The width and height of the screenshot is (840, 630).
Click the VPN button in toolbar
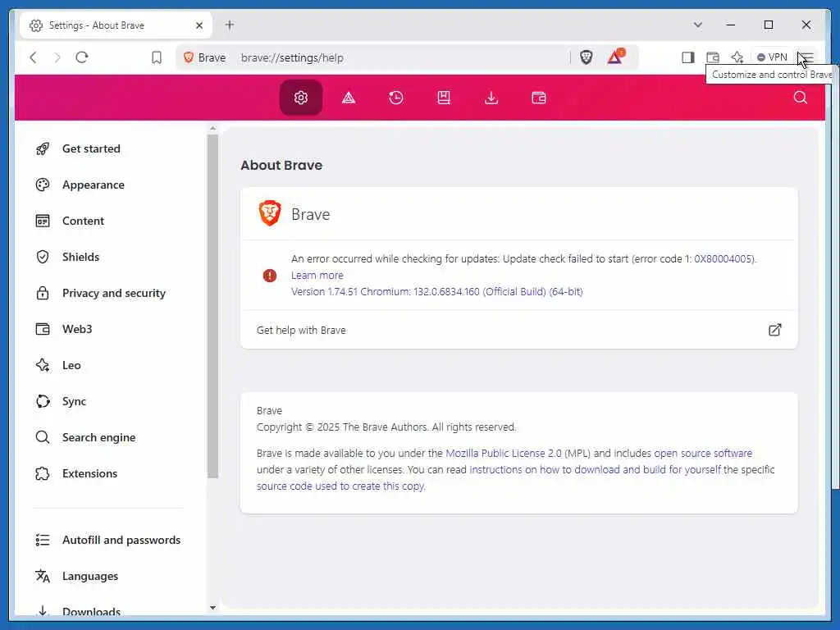tap(772, 57)
